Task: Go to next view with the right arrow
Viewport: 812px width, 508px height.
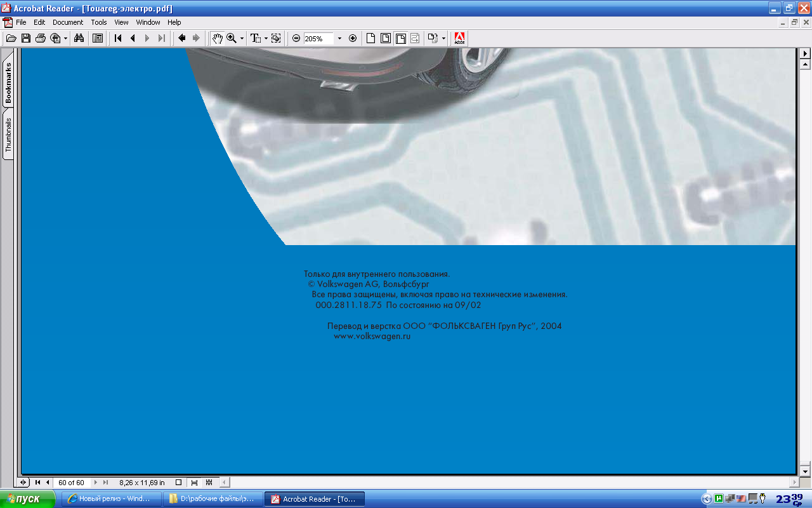Action: pyautogui.click(x=196, y=38)
